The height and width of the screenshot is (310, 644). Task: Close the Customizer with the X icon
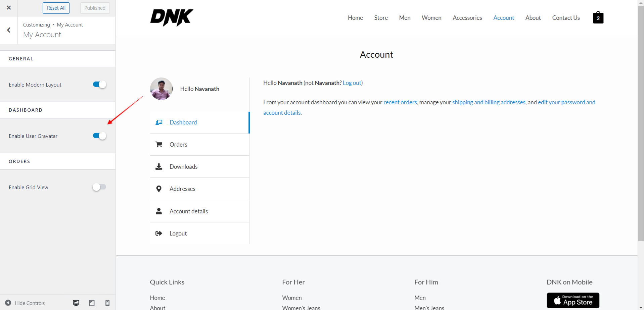point(9,8)
